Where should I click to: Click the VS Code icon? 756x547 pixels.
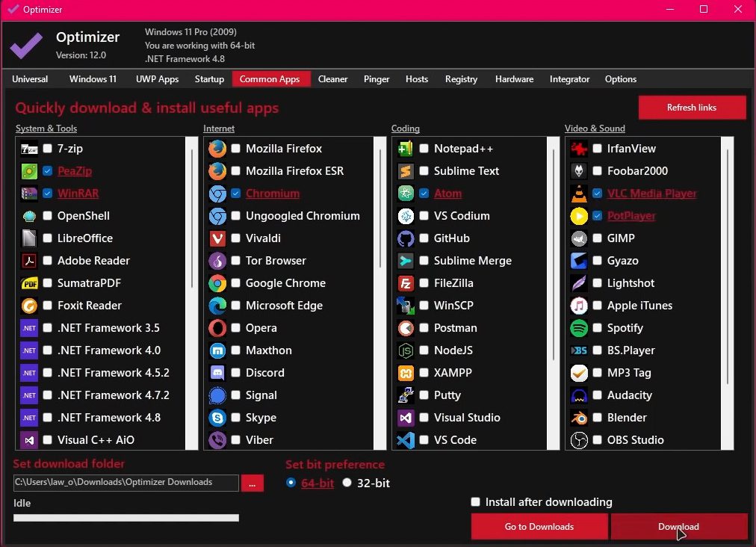pos(406,440)
